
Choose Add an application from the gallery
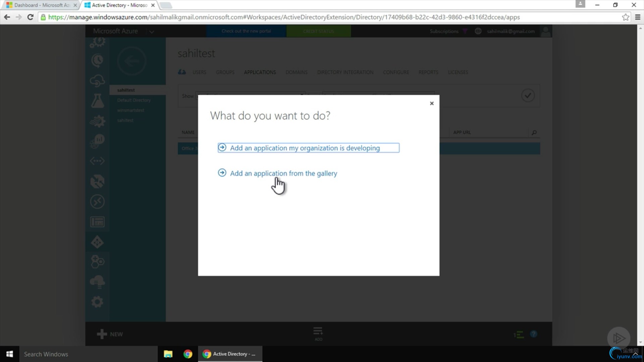pyautogui.click(x=283, y=173)
